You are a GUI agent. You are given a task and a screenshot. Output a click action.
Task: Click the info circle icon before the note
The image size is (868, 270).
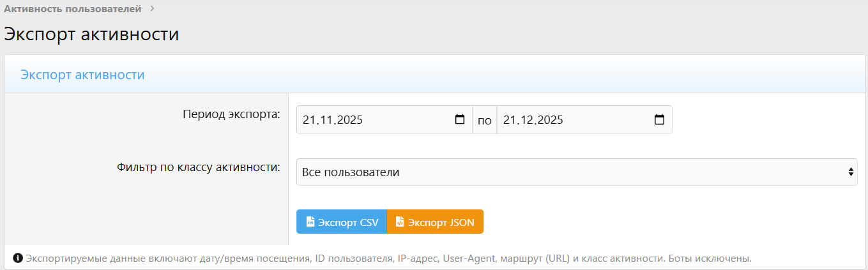[18, 259]
